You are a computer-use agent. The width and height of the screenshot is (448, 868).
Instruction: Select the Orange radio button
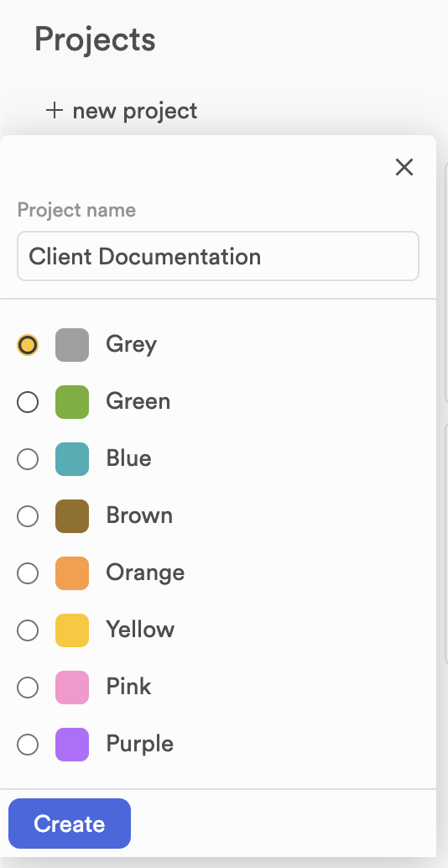point(28,573)
